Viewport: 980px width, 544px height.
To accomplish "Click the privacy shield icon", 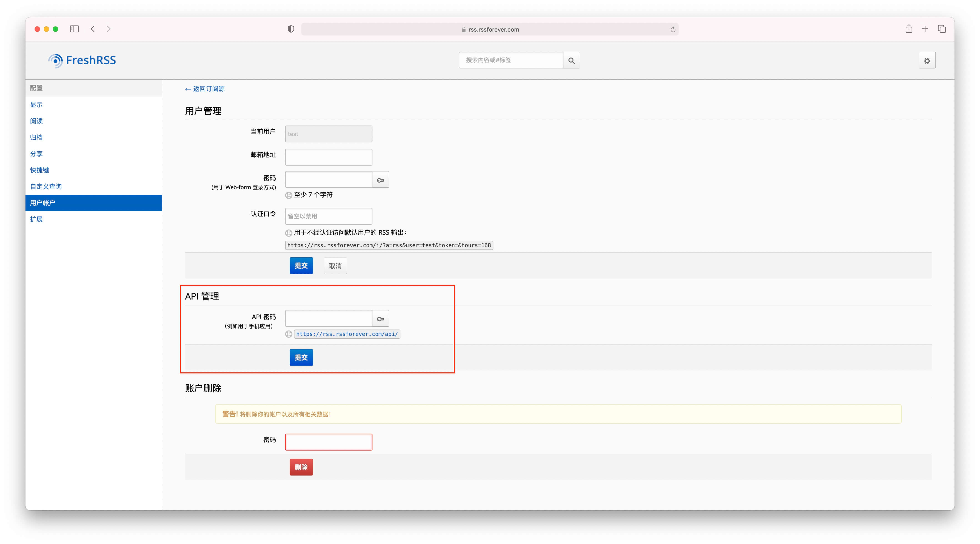I will [x=291, y=29].
